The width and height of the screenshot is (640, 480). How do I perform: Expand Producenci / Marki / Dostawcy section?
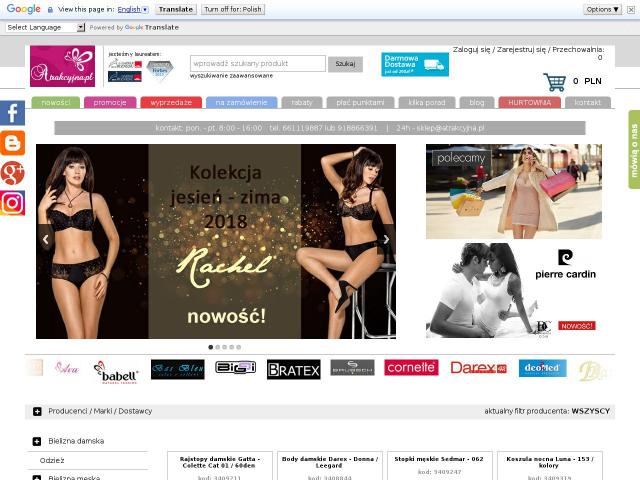click(x=37, y=411)
